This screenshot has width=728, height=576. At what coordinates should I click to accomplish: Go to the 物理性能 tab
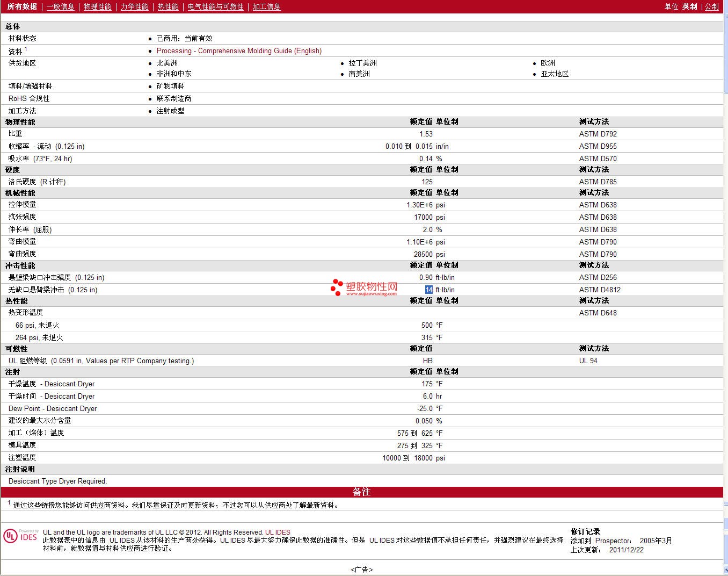pyautogui.click(x=97, y=6)
